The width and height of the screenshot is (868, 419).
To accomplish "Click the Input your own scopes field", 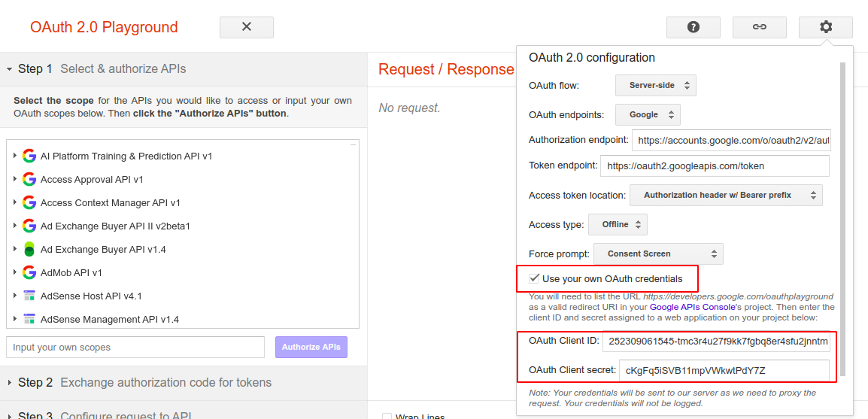I will [135, 347].
